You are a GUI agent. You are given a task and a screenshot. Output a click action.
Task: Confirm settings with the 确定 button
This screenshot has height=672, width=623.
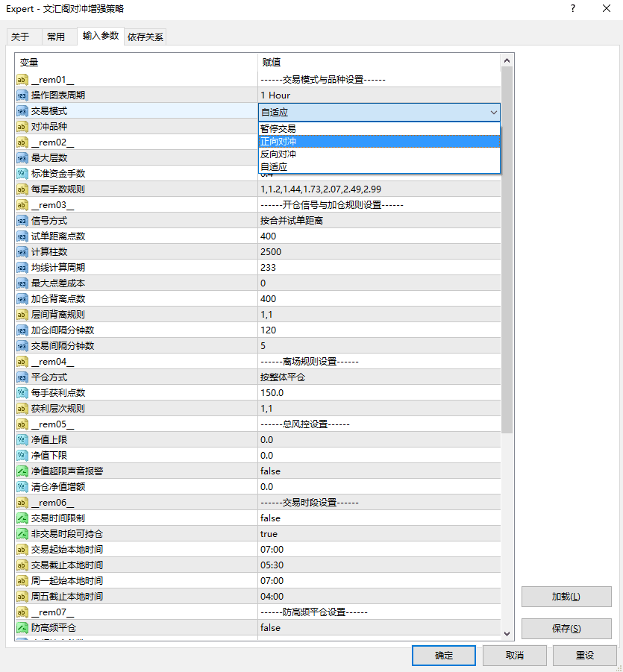pos(444,656)
